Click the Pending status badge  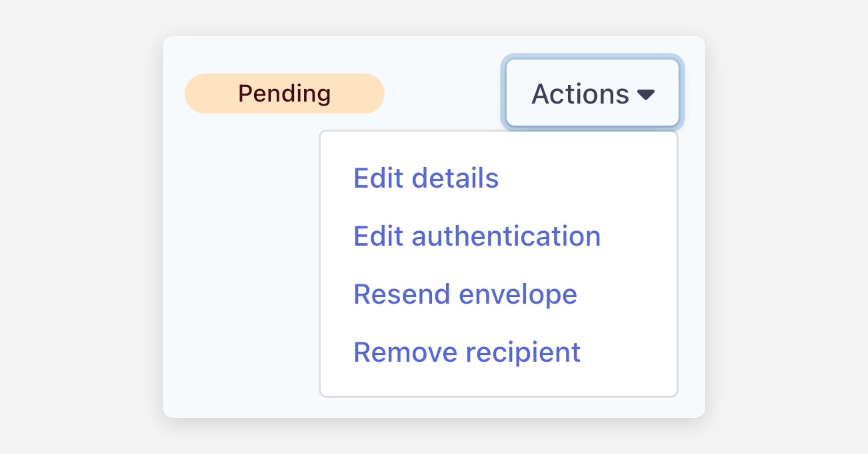tap(284, 93)
